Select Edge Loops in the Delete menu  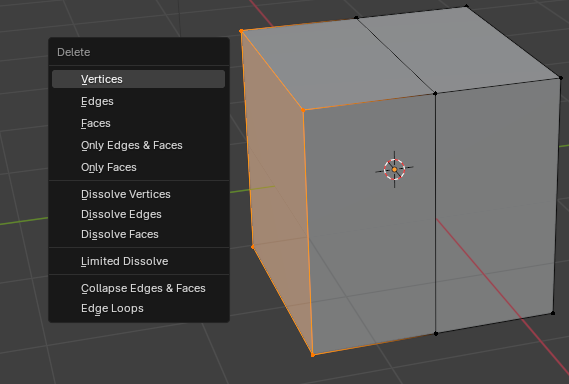click(138, 308)
